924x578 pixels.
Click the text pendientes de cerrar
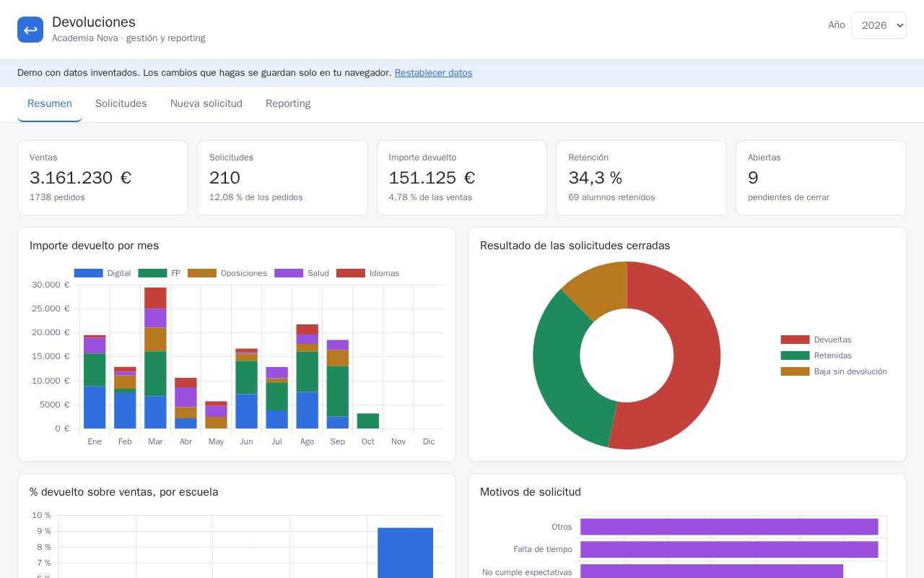coord(788,197)
